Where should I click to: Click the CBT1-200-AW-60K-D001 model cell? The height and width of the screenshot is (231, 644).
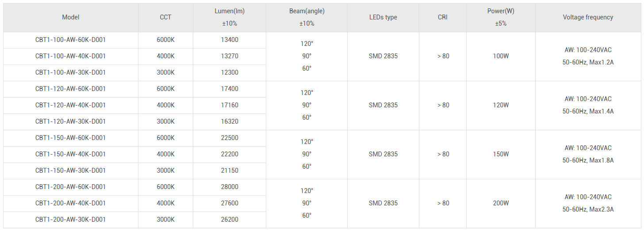tap(71, 187)
